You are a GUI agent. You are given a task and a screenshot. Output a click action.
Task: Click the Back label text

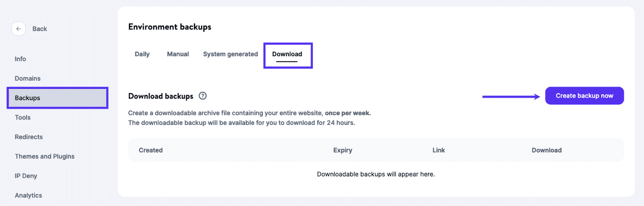click(40, 29)
